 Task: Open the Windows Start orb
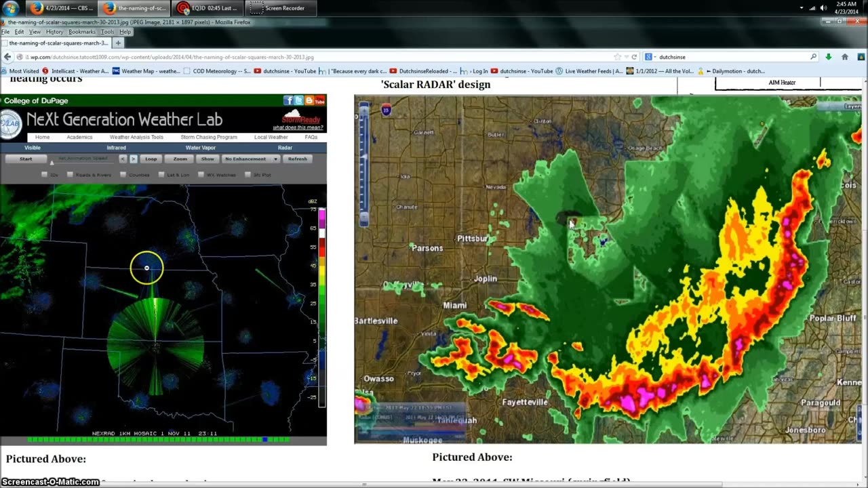tap(11, 8)
